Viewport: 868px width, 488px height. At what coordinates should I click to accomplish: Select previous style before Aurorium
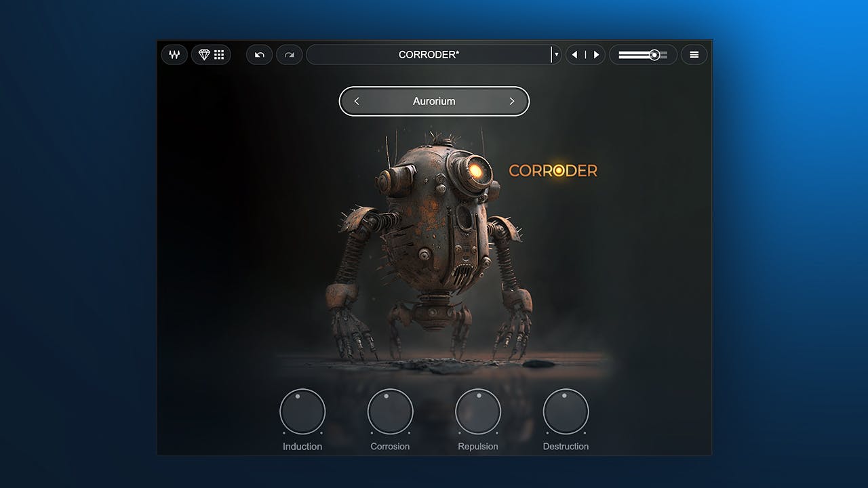click(357, 101)
